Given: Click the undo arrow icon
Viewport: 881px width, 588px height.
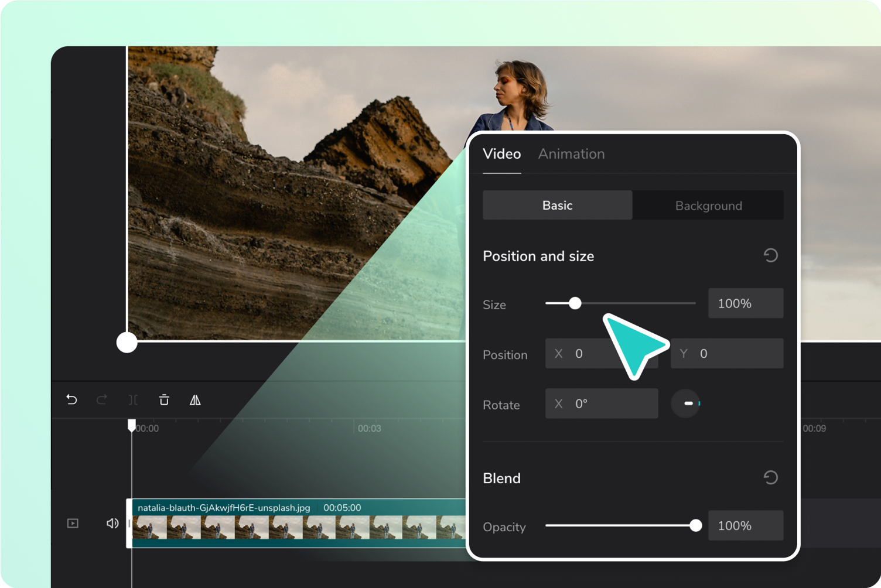Looking at the screenshot, I should [x=71, y=400].
